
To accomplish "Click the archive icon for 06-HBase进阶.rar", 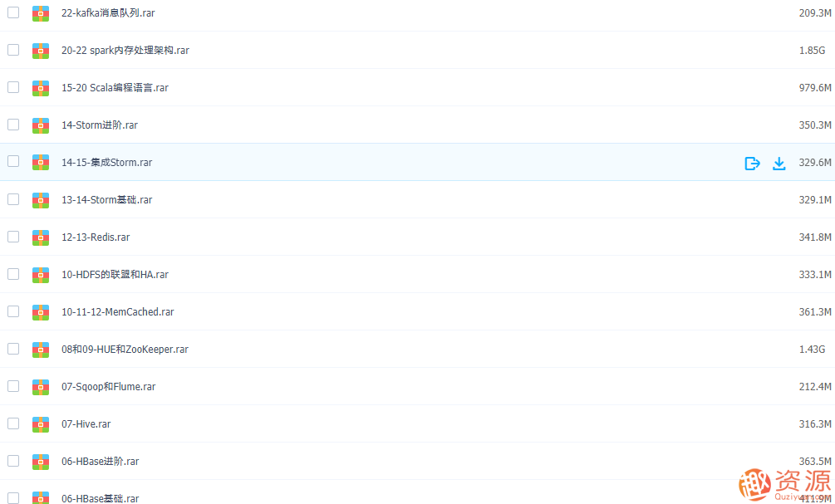I will coord(41,462).
